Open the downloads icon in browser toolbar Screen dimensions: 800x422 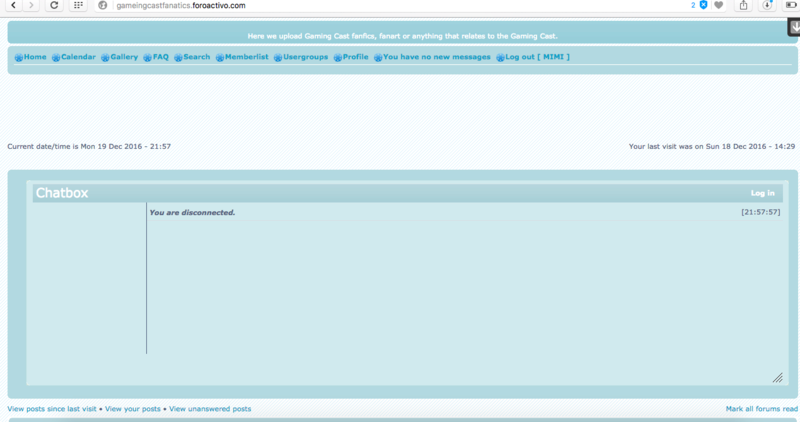pyautogui.click(x=767, y=5)
